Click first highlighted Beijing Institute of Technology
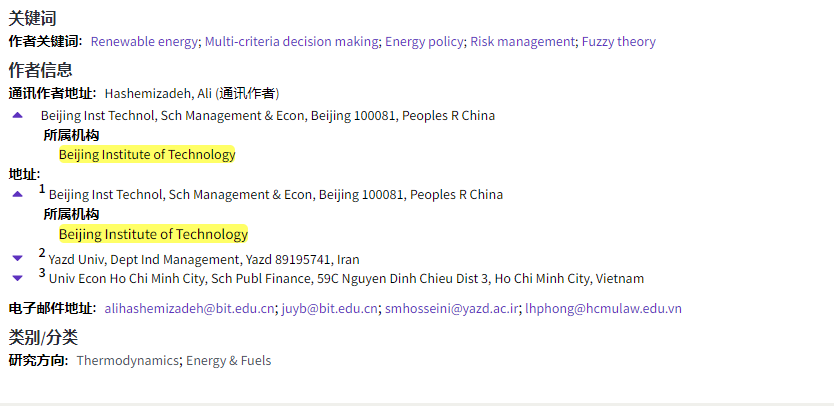834x406 pixels. click(147, 154)
